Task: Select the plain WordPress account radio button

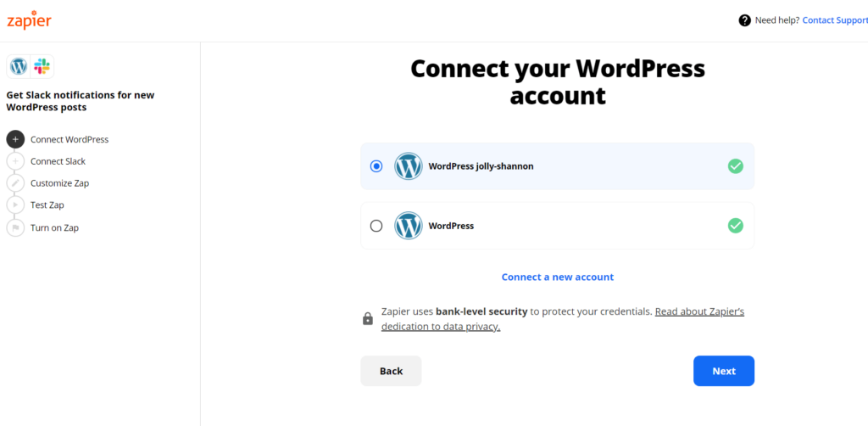Action: (x=376, y=226)
